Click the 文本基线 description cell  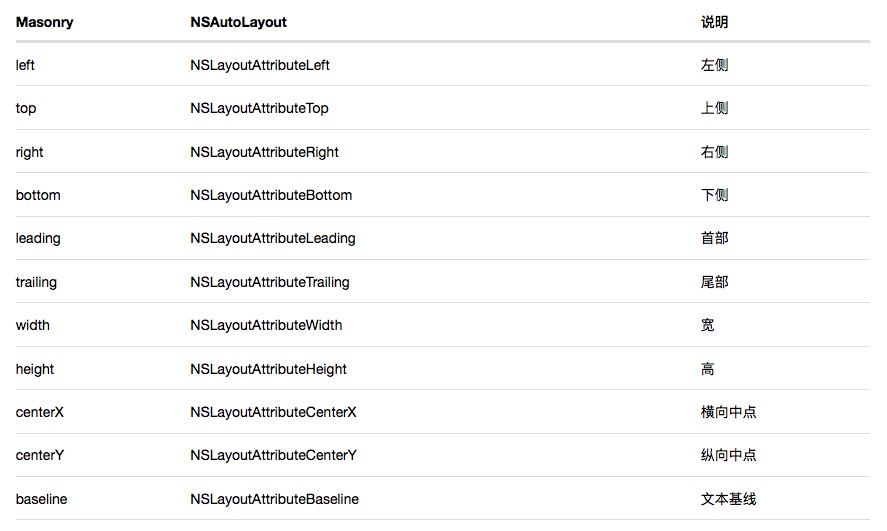(728, 498)
